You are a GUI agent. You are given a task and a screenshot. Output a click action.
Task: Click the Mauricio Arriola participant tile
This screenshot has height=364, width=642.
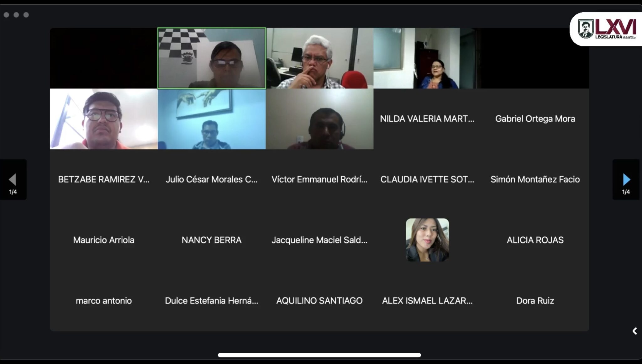(x=104, y=240)
